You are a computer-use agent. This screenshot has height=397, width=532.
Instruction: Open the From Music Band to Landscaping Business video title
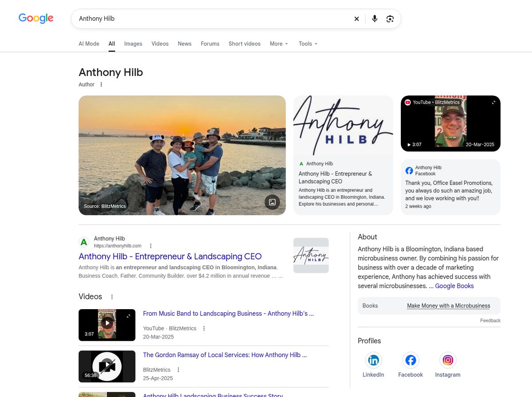click(x=228, y=314)
